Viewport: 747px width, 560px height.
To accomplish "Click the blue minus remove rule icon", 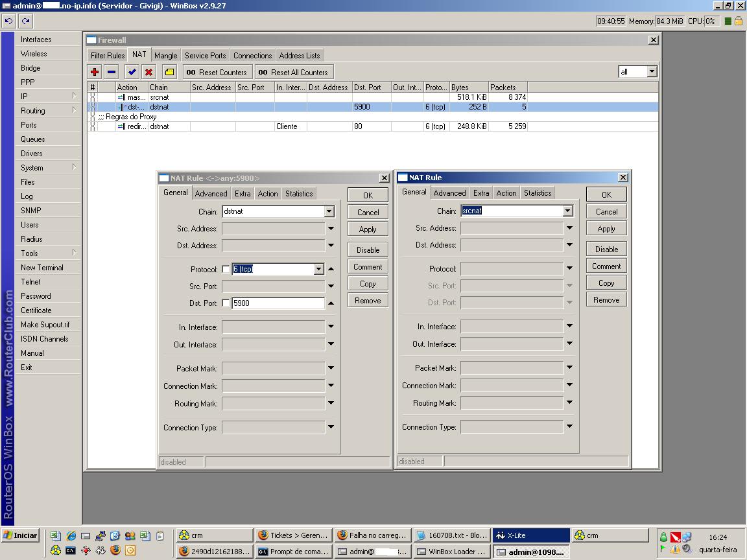I will pos(112,72).
